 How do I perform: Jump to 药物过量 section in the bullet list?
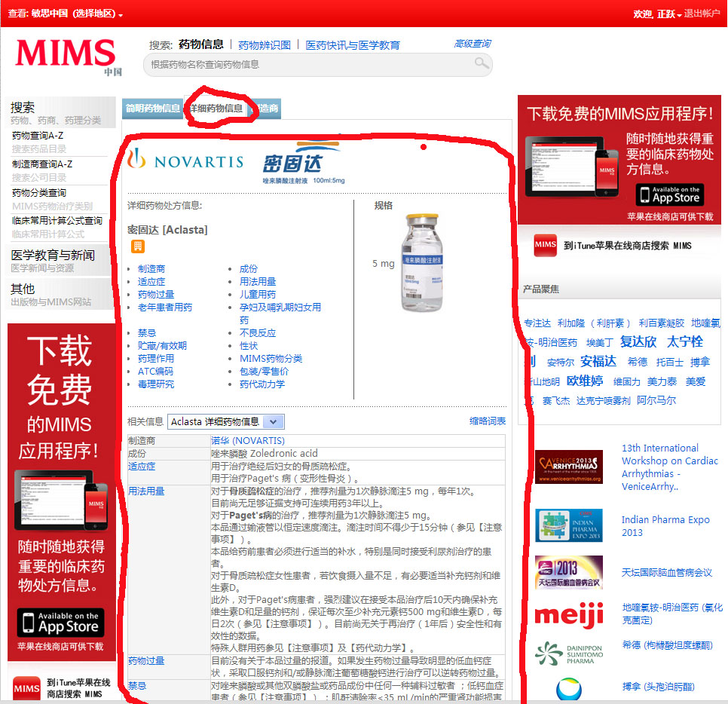tap(156, 295)
